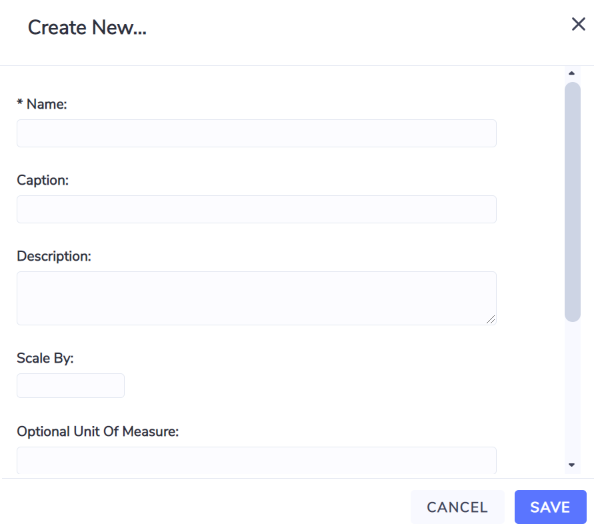The height and width of the screenshot is (531, 594).
Task: Select the Scale By input box
Action: (x=70, y=386)
